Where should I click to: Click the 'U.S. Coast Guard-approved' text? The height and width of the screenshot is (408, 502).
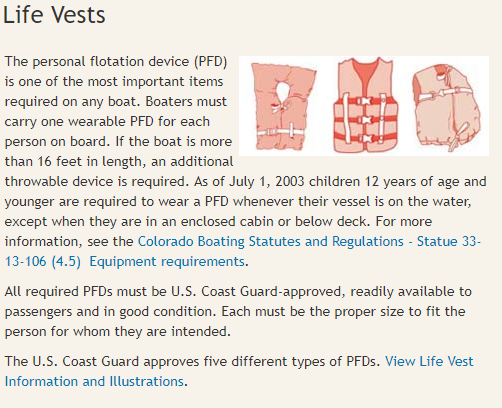pyautogui.click(x=256, y=292)
